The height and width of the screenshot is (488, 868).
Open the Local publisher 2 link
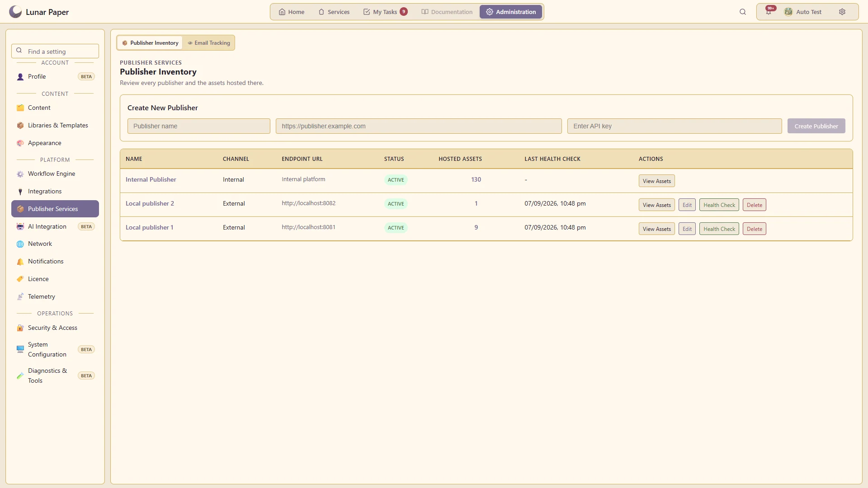pos(150,204)
